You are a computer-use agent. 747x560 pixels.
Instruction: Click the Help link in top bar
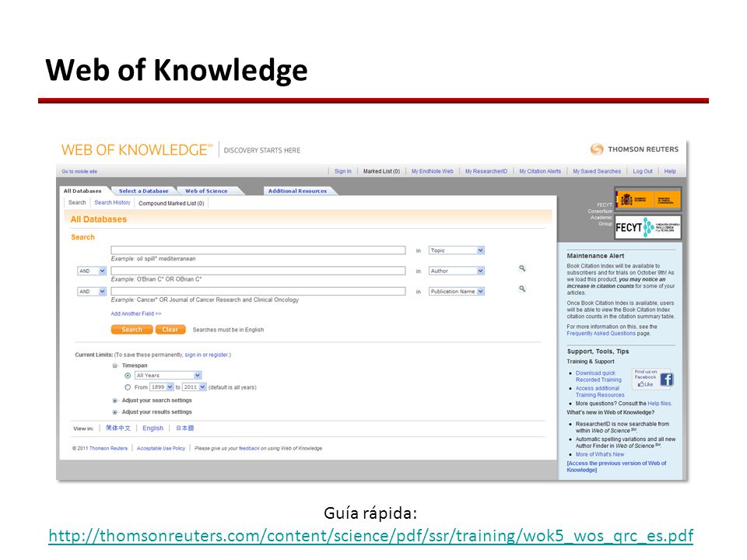coord(670,171)
